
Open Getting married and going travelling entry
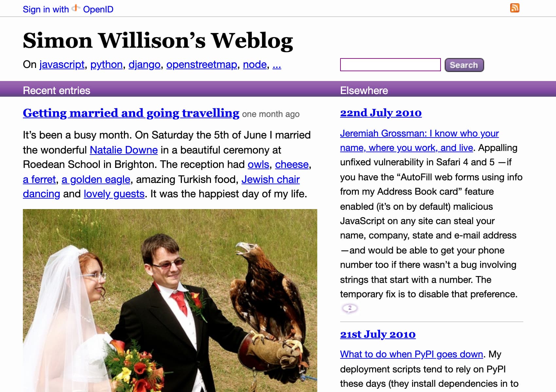click(131, 113)
